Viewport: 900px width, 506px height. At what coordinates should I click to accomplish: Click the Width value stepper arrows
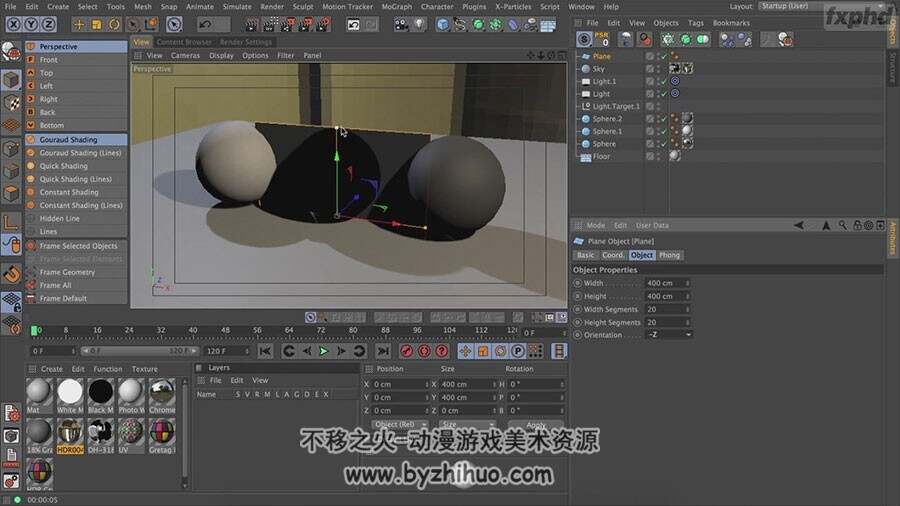(687, 283)
